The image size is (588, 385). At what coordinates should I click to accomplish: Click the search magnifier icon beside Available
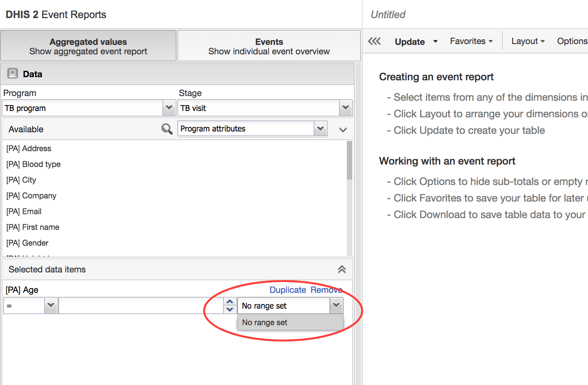click(x=167, y=129)
